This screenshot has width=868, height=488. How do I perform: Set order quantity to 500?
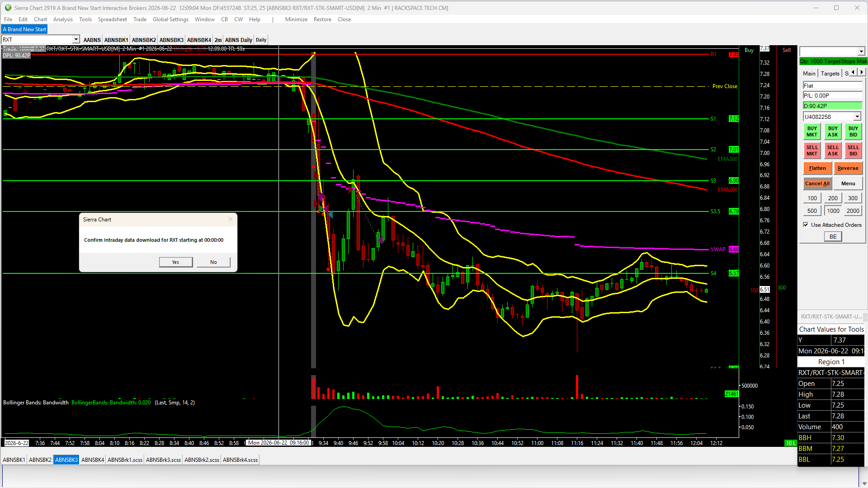point(812,211)
